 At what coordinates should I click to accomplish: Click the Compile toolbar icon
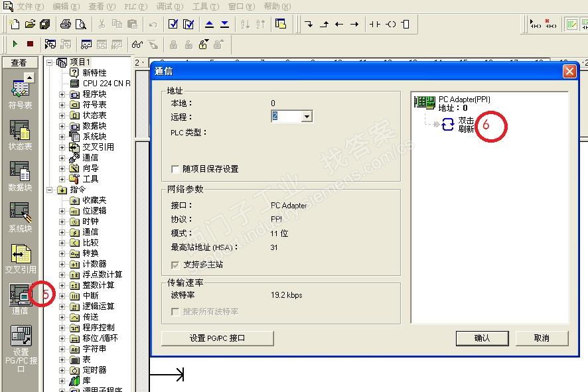[x=173, y=25]
